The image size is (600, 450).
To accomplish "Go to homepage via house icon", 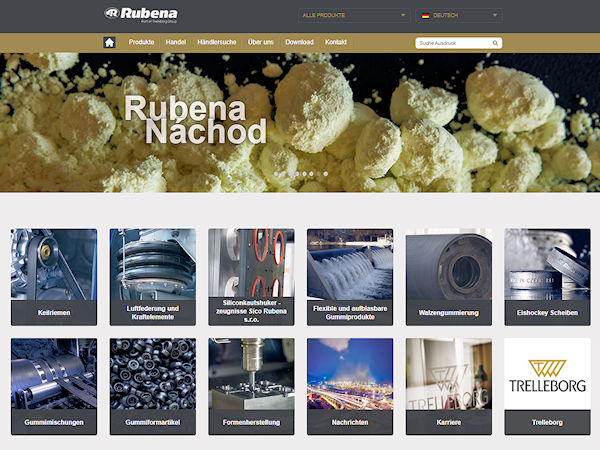I will (x=109, y=42).
